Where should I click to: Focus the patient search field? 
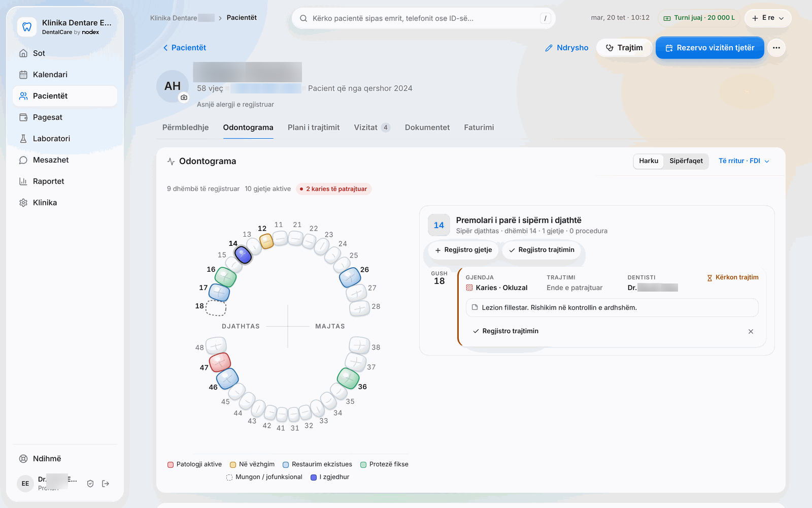point(424,18)
